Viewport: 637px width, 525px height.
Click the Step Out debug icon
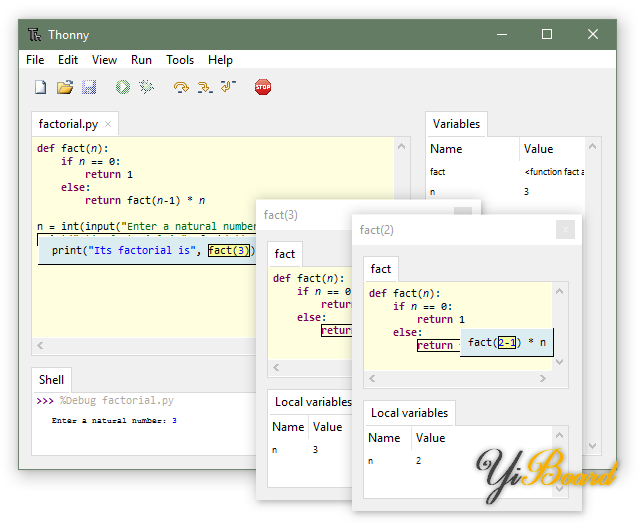click(x=228, y=88)
